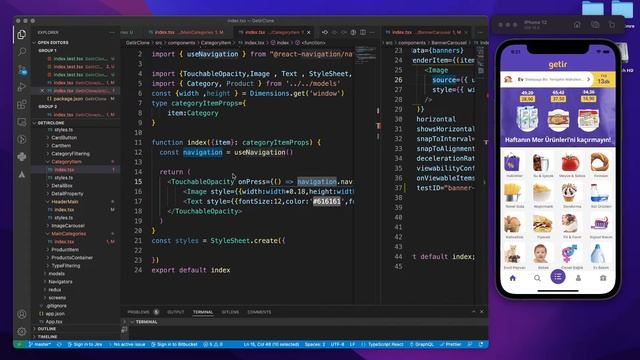Close the terminal panel
Viewport: 640px width, 360px height.
click(x=482, y=312)
